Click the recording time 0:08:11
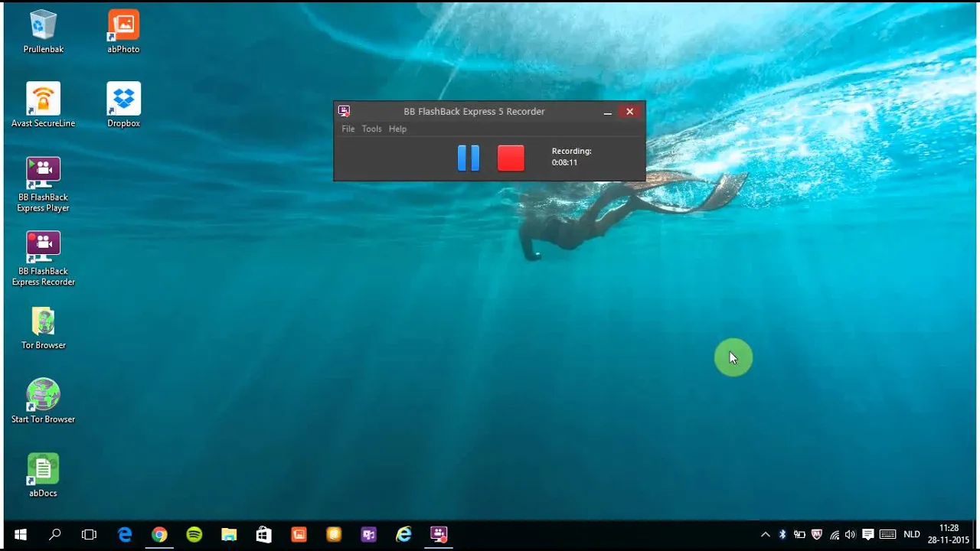 (x=564, y=162)
